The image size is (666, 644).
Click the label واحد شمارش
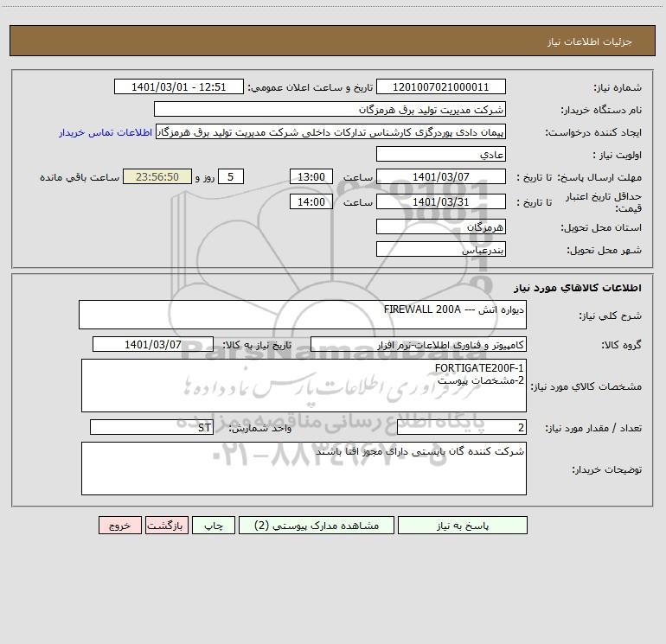pos(260,429)
